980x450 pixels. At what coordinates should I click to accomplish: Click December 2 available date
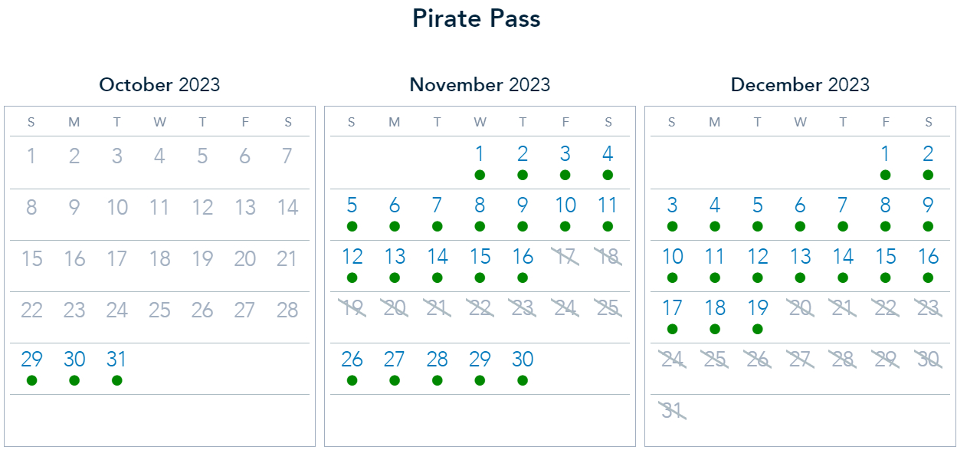click(928, 155)
